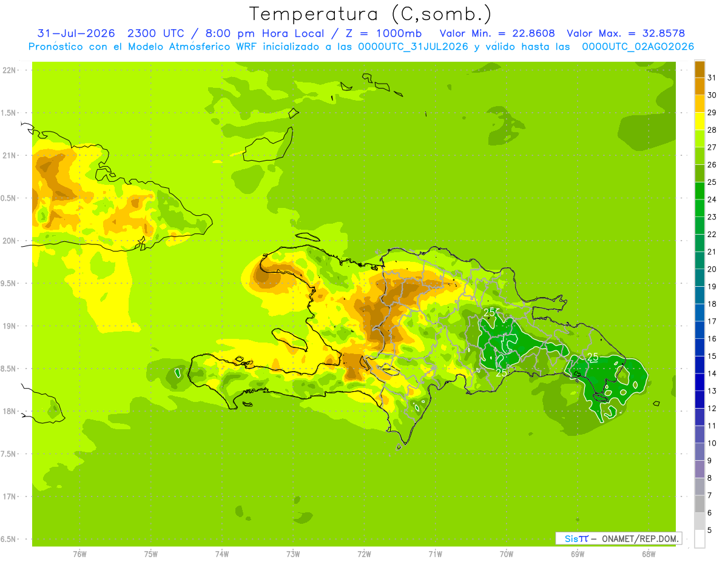Click the "69W" longitude label
Screen dimensions: 728x562
578,554
